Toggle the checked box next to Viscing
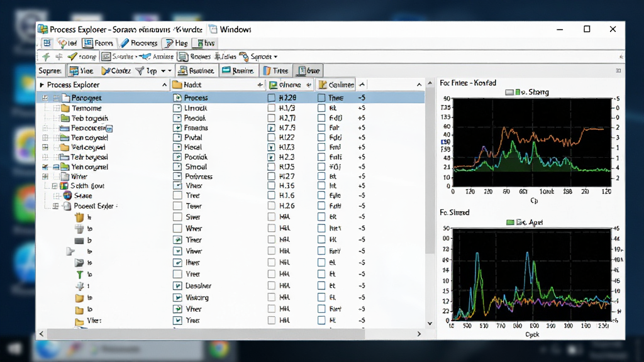The width and height of the screenshot is (644, 362). 177,297
